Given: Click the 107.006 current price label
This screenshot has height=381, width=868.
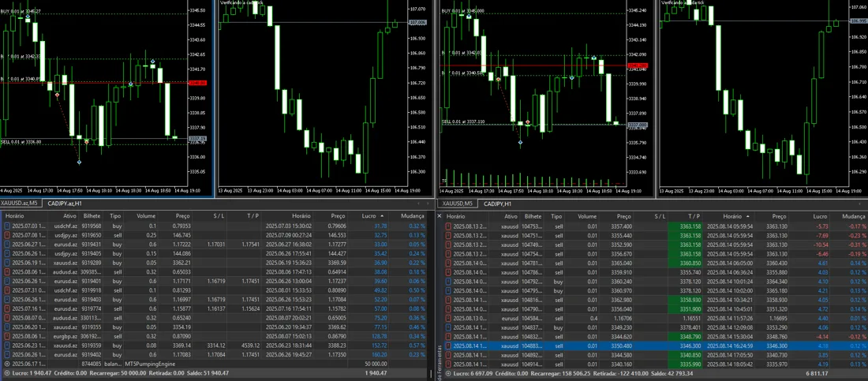Looking at the screenshot, I should click(417, 22).
